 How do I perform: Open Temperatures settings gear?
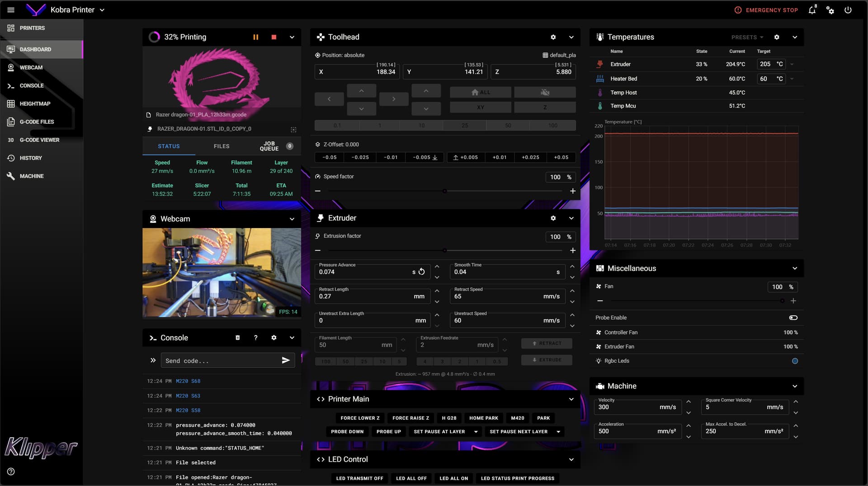pyautogui.click(x=777, y=37)
